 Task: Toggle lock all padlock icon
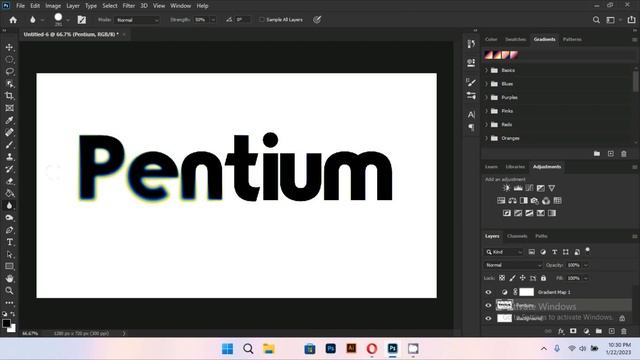click(x=543, y=278)
